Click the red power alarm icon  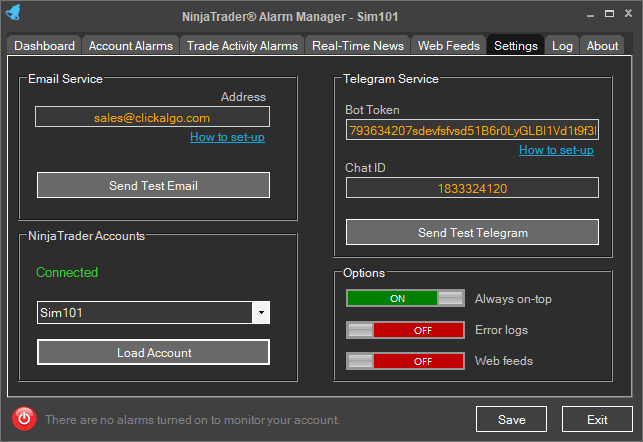(24, 419)
